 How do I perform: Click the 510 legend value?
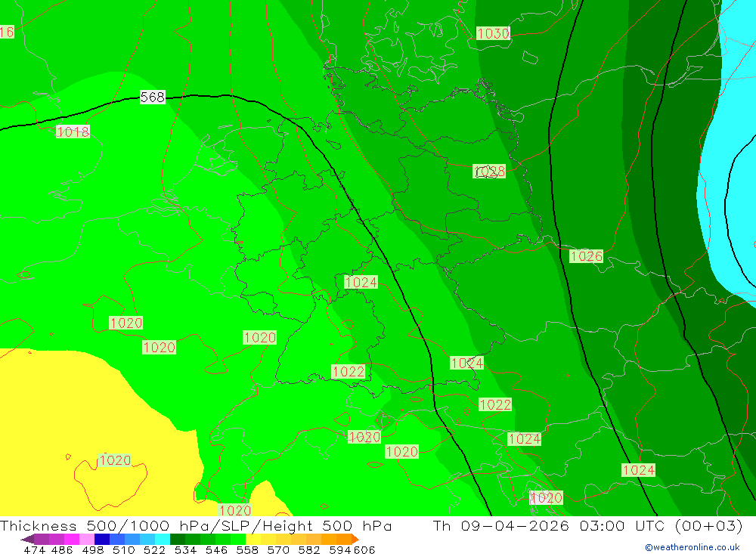(123, 549)
